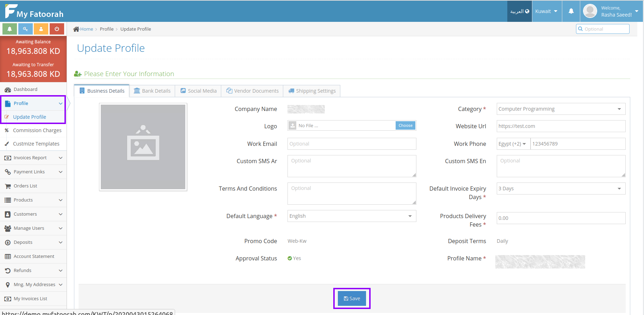Switch to the Business Details tab
Screen dimensions: 644x315
tap(102, 91)
